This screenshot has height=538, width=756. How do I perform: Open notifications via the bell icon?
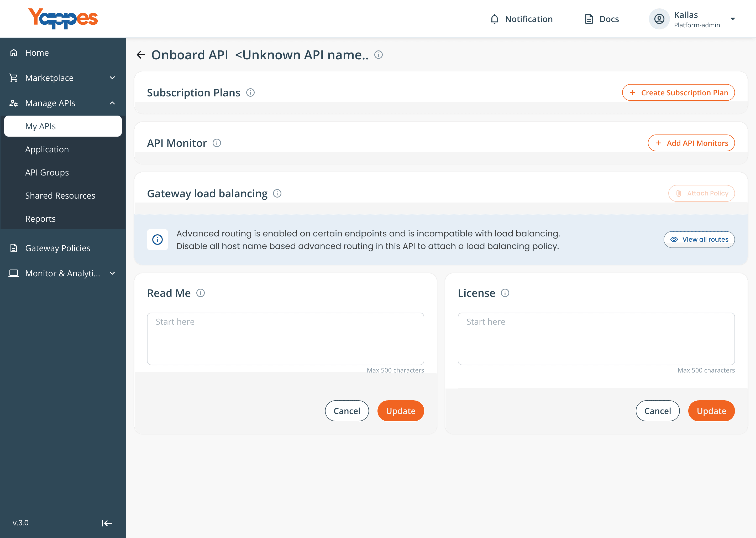(494, 19)
